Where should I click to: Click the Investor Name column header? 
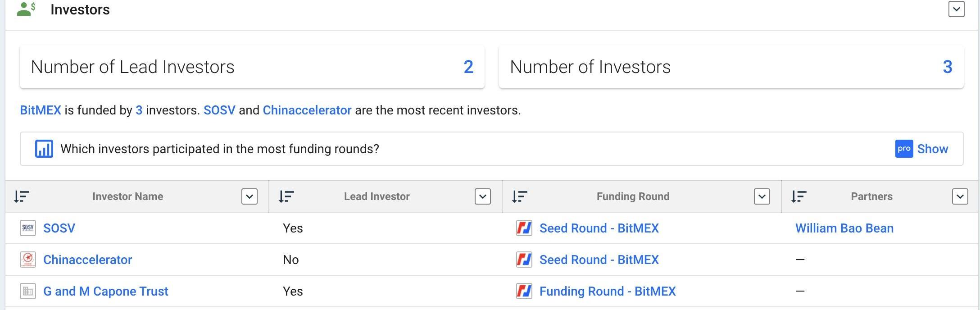coord(128,196)
